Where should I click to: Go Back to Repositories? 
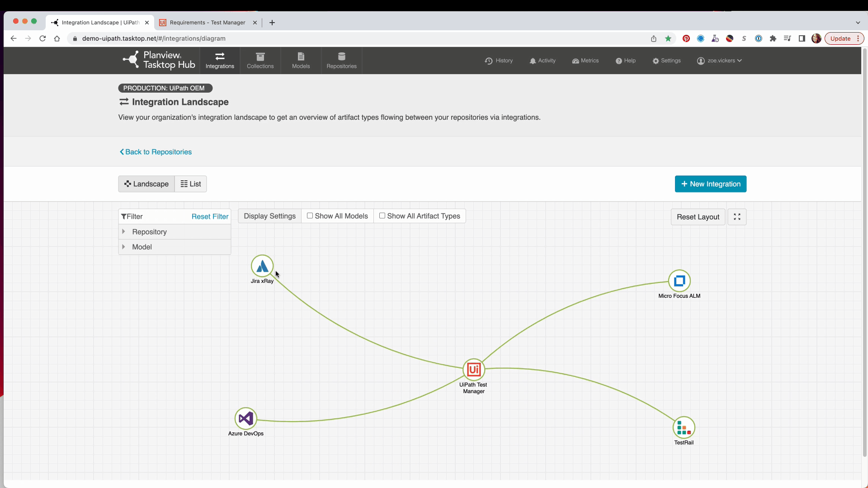(156, 152)
